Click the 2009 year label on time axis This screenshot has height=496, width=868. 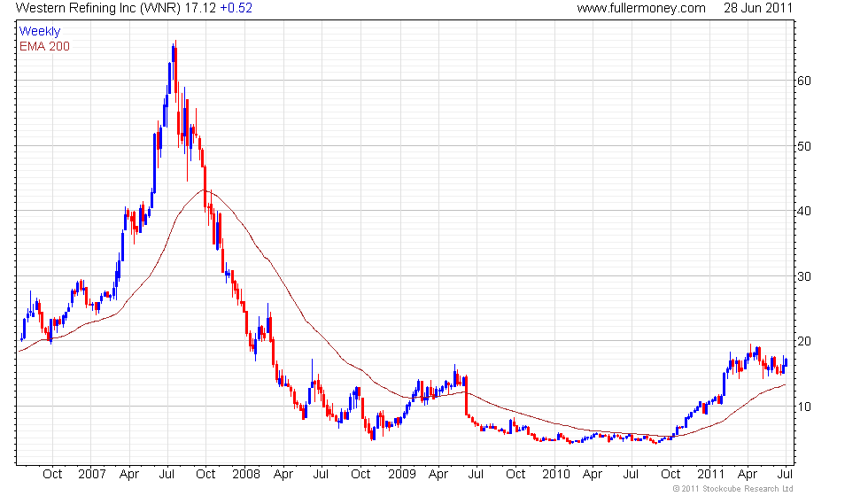(401, 474)
